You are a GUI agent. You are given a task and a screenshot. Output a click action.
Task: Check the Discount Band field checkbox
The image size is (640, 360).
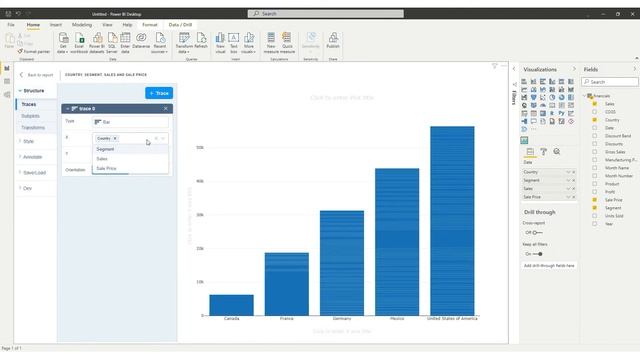[x=594, y=136]
